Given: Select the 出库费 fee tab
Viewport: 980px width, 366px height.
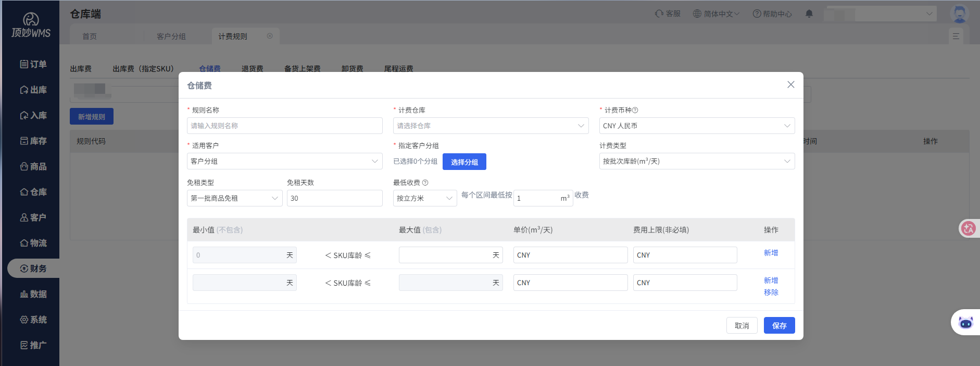Looking at the screenshot, I should 81,68.
